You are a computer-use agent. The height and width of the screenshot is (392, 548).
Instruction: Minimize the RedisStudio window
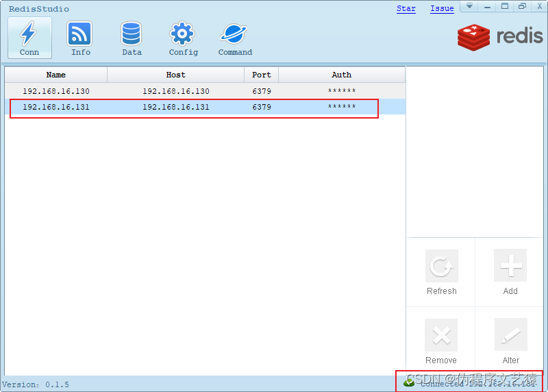487,6
